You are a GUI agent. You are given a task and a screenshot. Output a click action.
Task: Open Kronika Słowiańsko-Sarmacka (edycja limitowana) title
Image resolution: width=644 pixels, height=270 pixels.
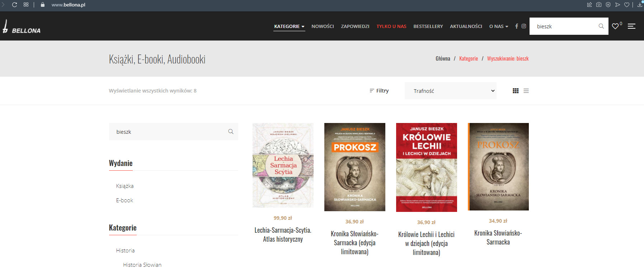coord(355,243)
